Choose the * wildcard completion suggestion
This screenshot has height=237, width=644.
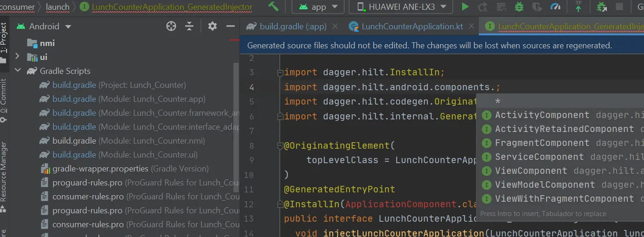pyautogui.click(x=560, y=102)
